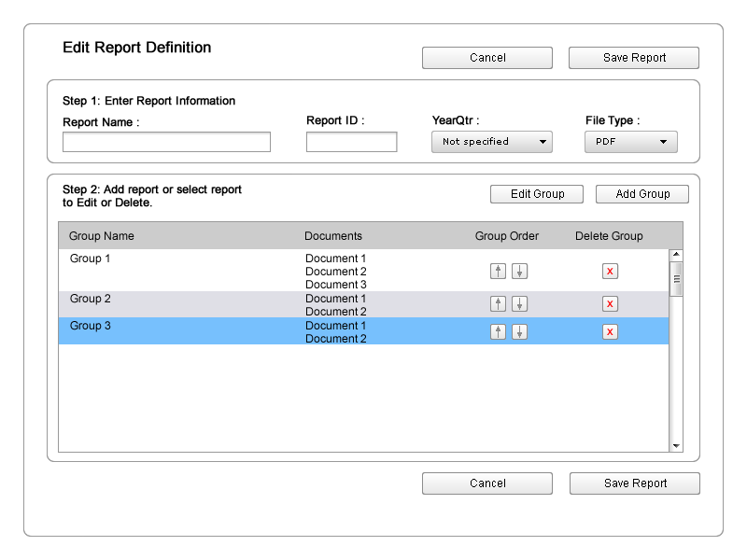Viewport: 747px width, 560px height.
Task: Open the YearQtr dropdown
Action: pos(492,142)
